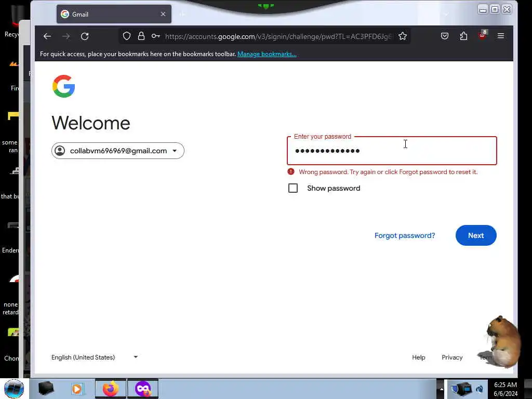Image resolution: width=532 pixels, height=399 pixels.
Task: Open the Privacy link in footer
Action: pos(452,357)
